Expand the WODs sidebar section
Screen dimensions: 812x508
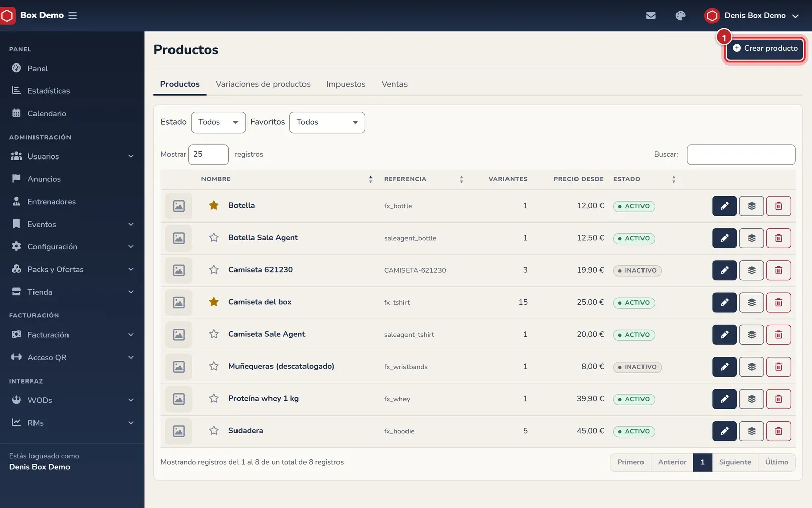coord(72,400)
